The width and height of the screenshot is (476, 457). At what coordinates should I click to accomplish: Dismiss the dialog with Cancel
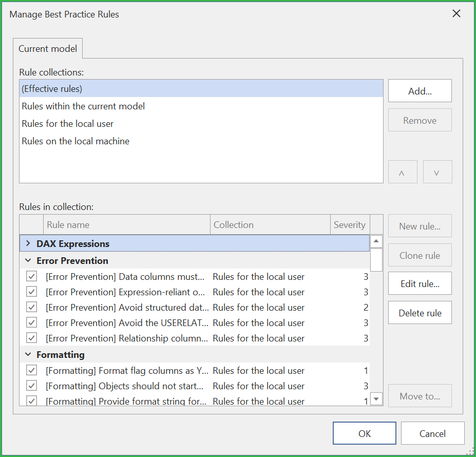(432, 433)
